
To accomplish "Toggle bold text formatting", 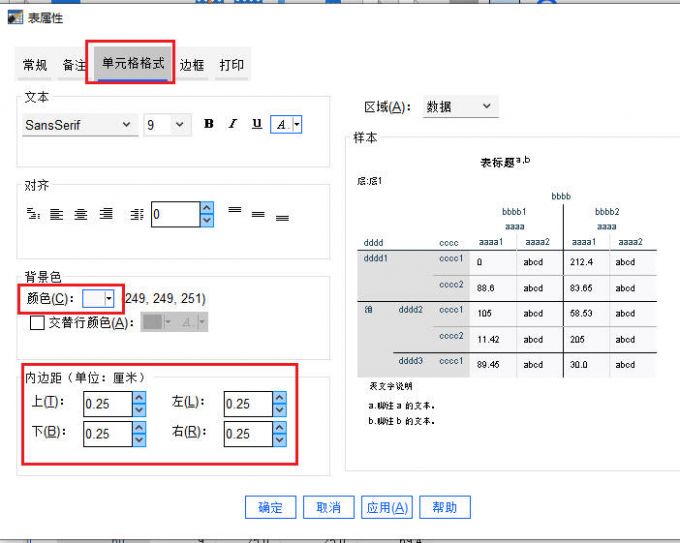I will (209, 124).
